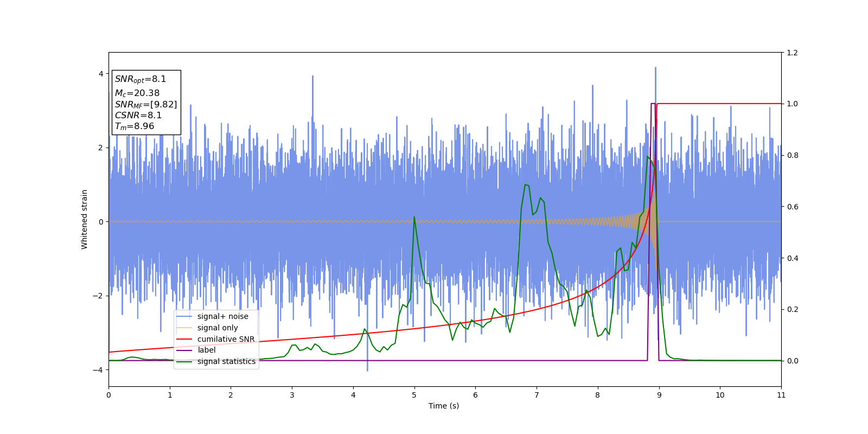
Task: Click the x-axis tick label 5
Action: (x=414, y=395)
